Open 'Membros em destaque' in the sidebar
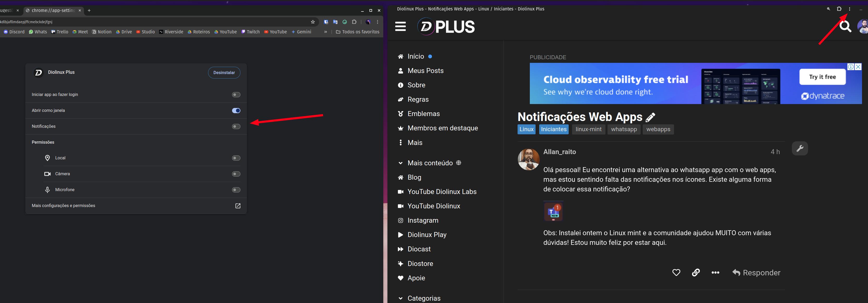The width and height of the screenshot is (868, 303). (438, 128)
